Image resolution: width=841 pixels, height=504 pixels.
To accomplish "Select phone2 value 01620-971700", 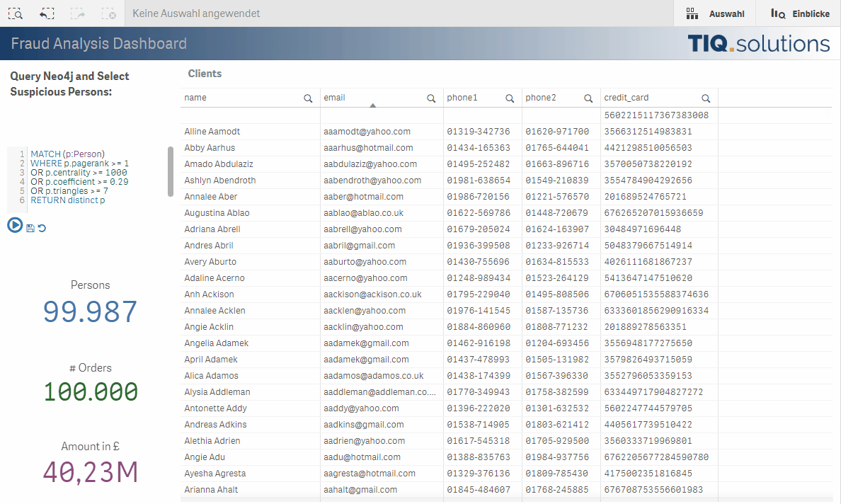I will (556, 132).
